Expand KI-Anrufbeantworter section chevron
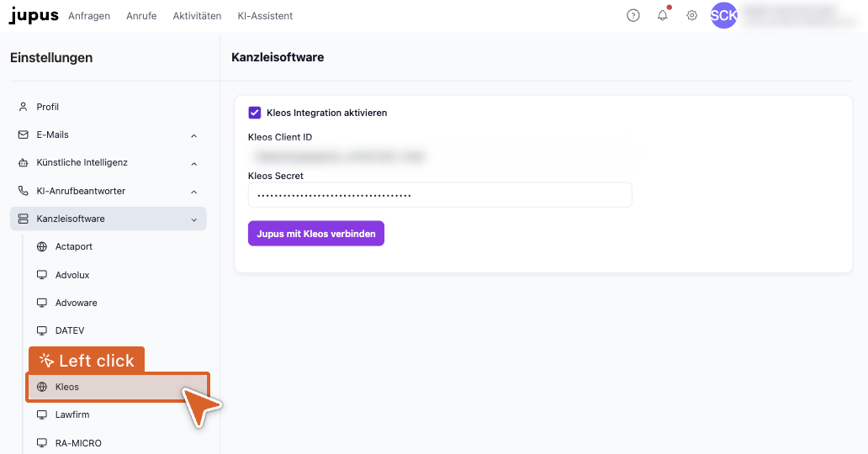Image resolution: width=868 pixels, height=454 pixels. (x=193, y=192)
